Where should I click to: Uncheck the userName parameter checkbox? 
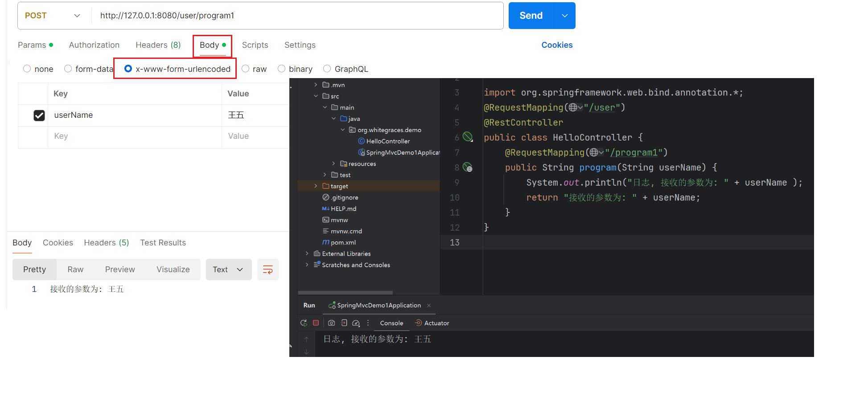coord(39,116)
